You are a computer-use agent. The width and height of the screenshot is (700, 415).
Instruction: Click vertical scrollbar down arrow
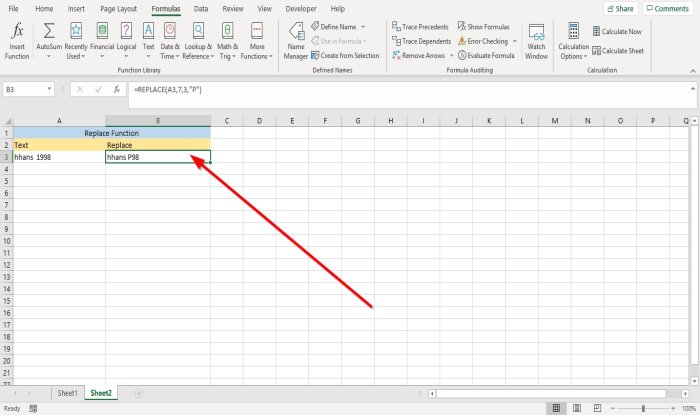[694, 381]
